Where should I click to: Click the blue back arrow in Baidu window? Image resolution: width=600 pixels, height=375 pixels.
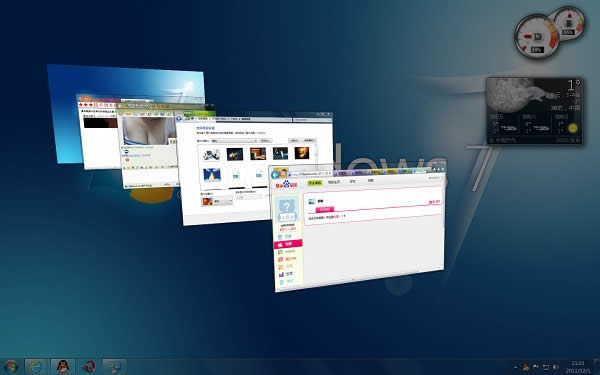click(275, 175)
